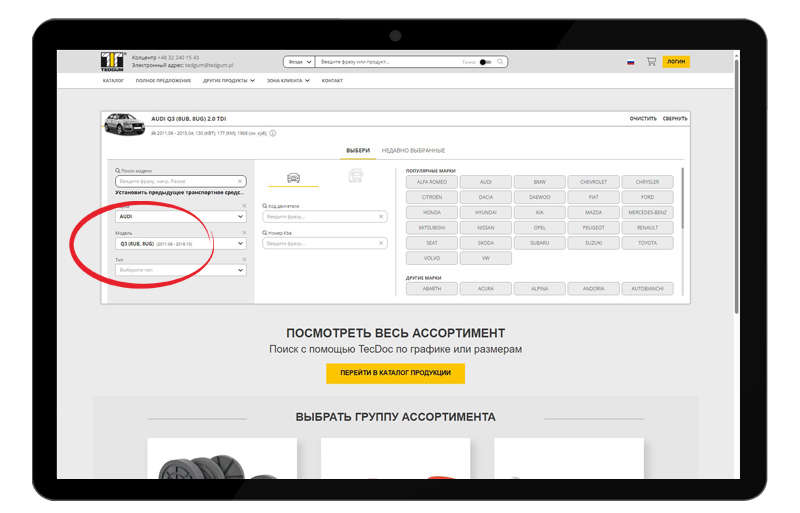This screenshot has width=800, height=513.
Task: Click the Логин button
Action: click(x=676, y=62)
